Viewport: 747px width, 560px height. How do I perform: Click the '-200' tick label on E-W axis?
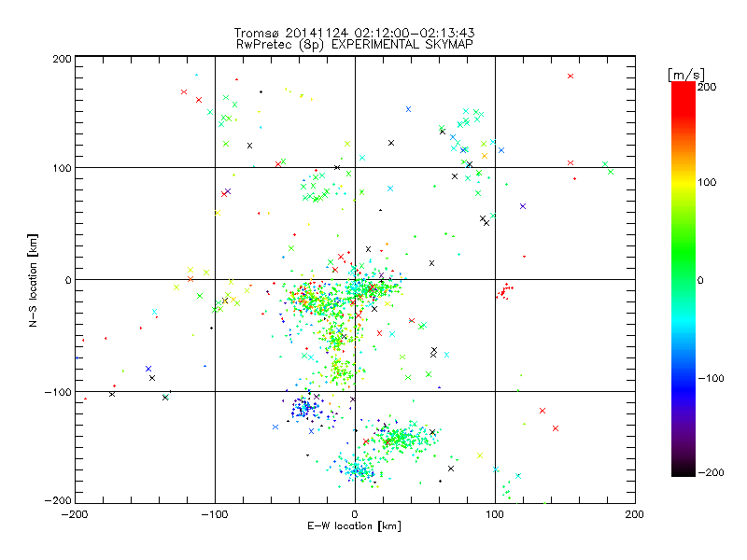pos(75,514)
